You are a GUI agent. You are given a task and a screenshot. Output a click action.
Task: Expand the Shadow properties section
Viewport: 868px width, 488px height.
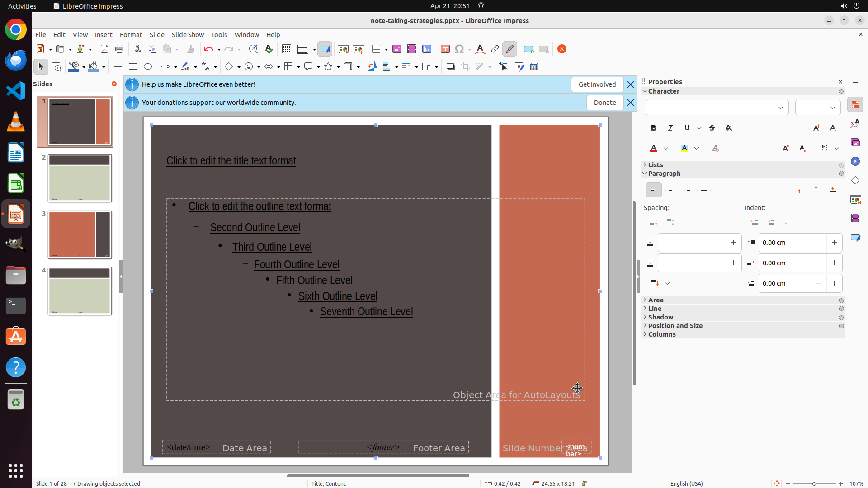(660, 317)
